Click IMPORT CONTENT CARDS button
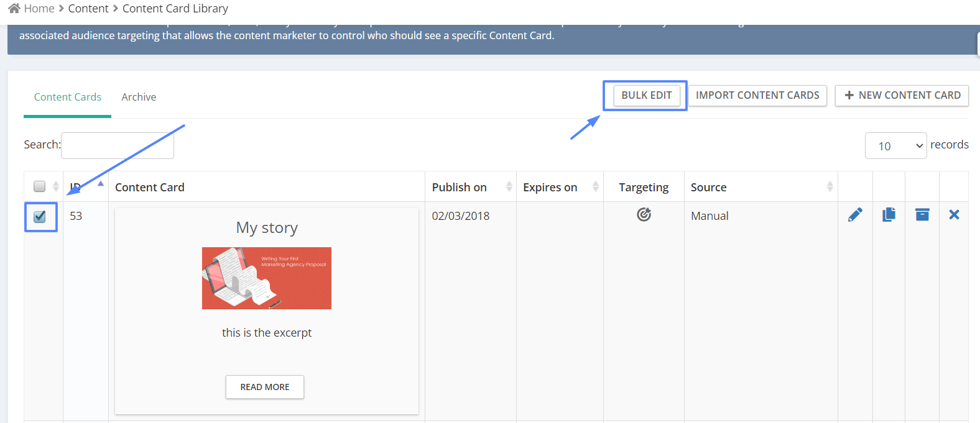The height and width of the screenshot is (423, 980). coord(757,96)
